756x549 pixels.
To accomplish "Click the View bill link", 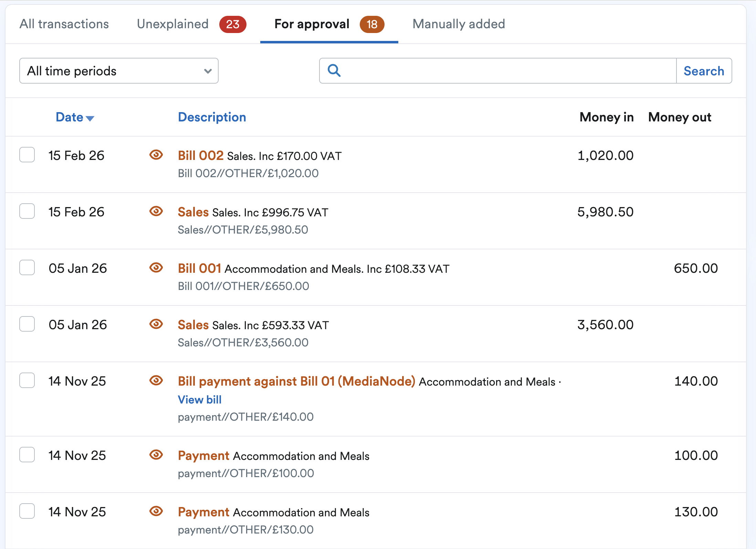I will pyautogui.click(x=200, y=400).
